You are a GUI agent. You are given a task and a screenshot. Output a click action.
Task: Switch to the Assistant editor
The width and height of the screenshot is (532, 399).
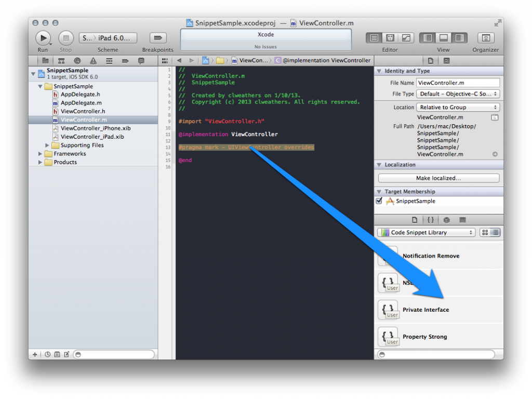(390, 37)
